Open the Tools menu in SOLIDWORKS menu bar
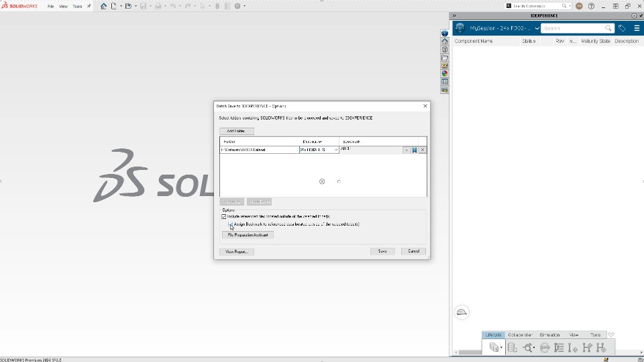644x362 pixels. (77, 6)
